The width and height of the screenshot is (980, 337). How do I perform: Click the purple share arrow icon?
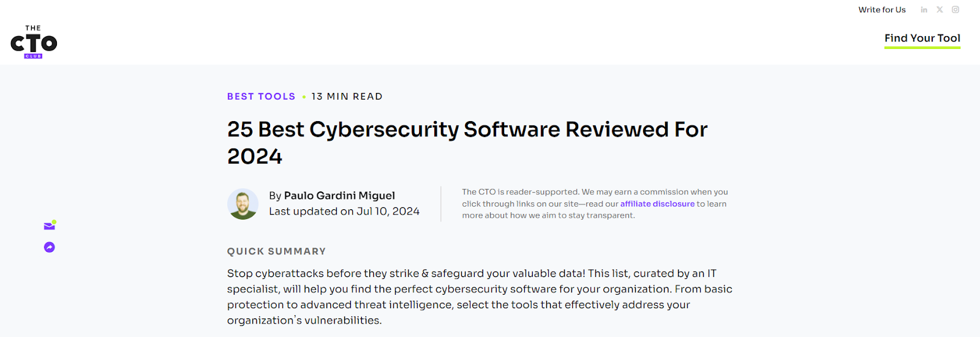50,247
